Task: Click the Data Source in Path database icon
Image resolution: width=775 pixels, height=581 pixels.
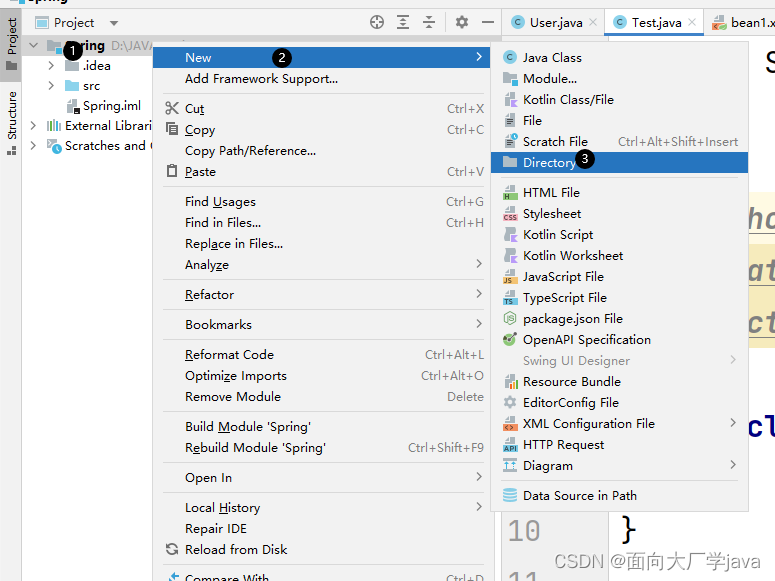Action: click(x=510, y=495)
